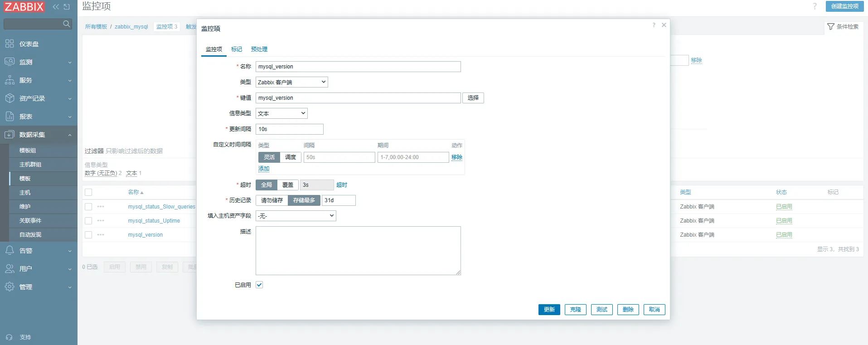Click the 更新 button
The height and width of the screenshot is (345, 868).
click(549, 310)
